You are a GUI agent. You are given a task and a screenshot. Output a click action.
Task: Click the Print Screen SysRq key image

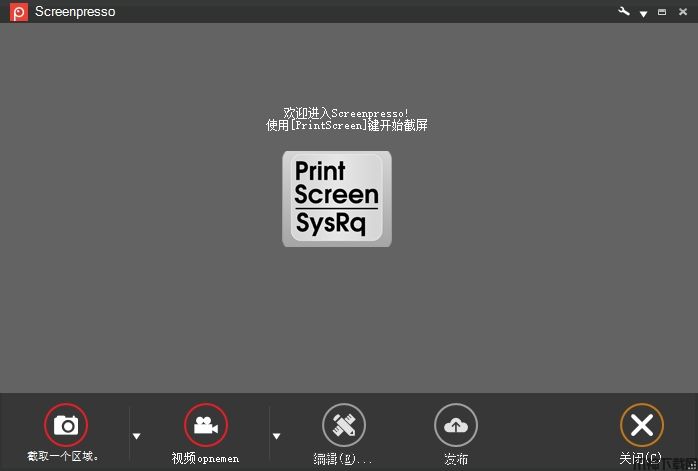point(337,198)
